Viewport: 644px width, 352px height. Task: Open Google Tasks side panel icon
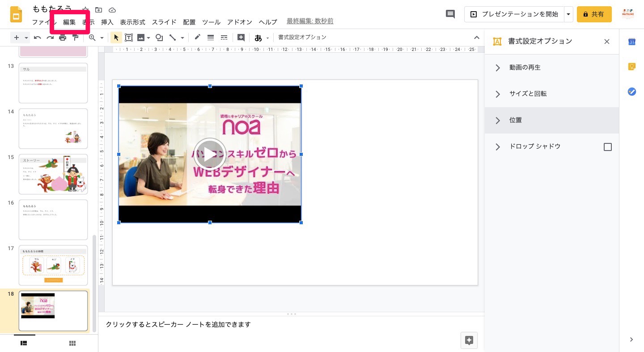tap(632, 92)
